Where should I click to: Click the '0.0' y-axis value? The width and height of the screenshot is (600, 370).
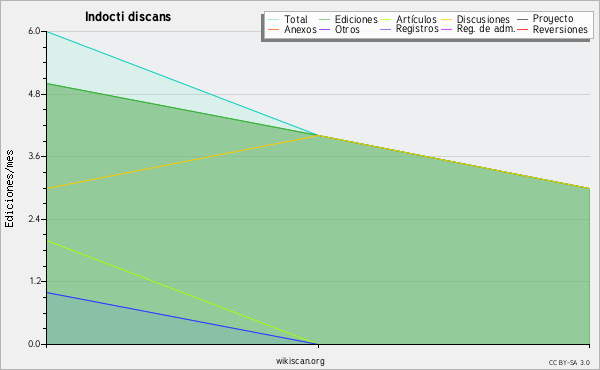[34, 344]
